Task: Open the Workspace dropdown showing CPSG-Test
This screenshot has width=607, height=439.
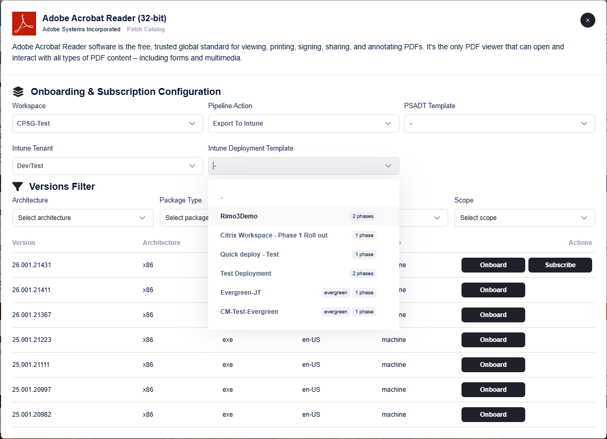Action: [108, 123]
